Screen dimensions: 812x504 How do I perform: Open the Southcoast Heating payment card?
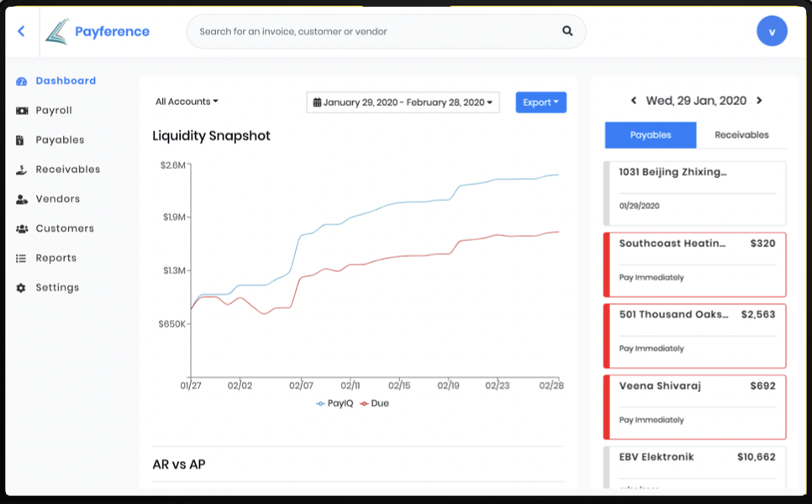(x=694, y=263)
